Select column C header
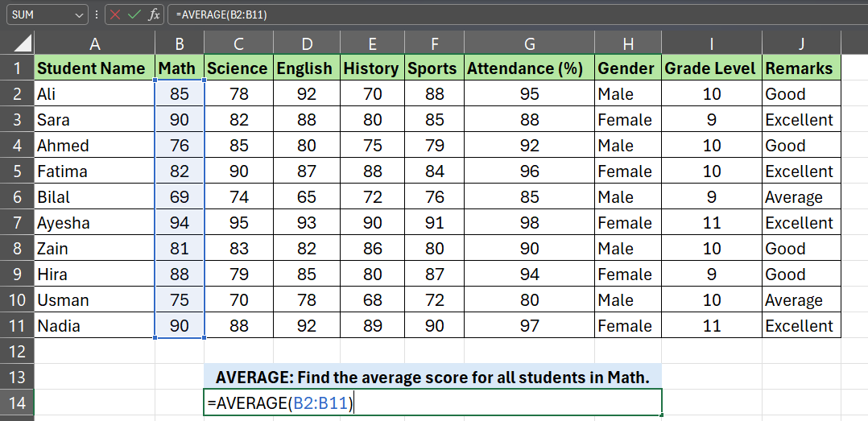This screenshot has width=868, height=421. click(x=238, y=43)
